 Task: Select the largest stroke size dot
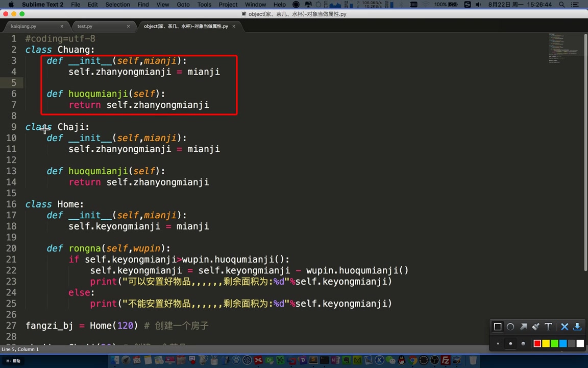pos(523,343)
